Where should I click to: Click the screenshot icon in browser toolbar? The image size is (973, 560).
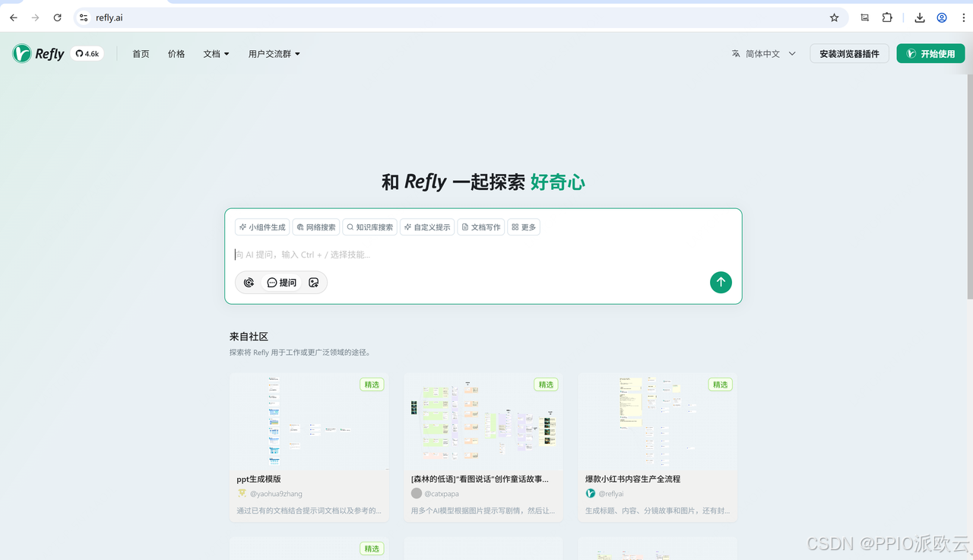click(864, 17)
